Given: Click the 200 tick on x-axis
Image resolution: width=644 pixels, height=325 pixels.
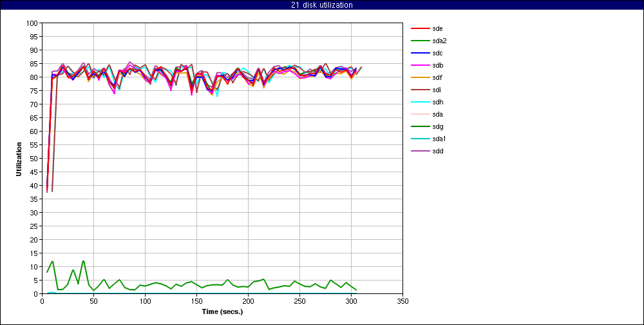Looking at the screenshot, I should pyautogui.click(x=248, y=300).
